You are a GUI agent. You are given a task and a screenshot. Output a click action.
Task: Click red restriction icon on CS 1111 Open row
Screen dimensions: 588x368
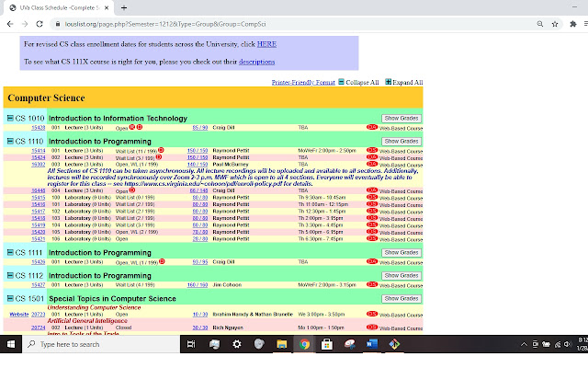pos(162,261)
